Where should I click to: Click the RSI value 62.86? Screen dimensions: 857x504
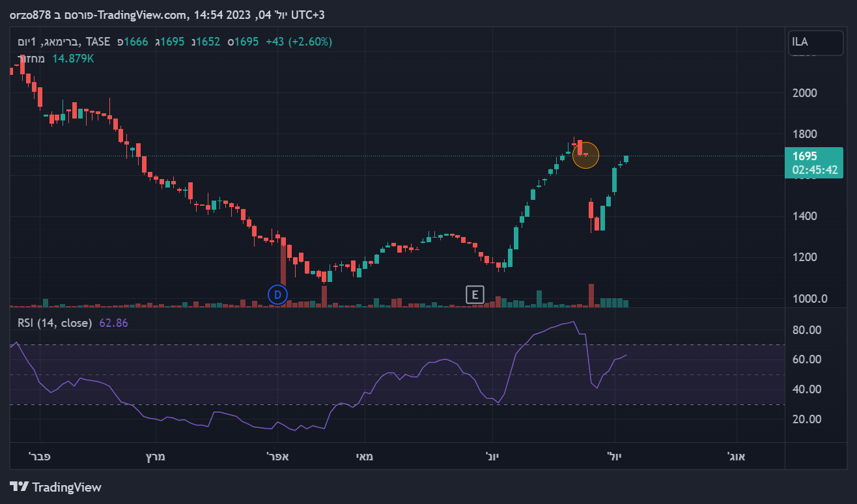[113, 322]
